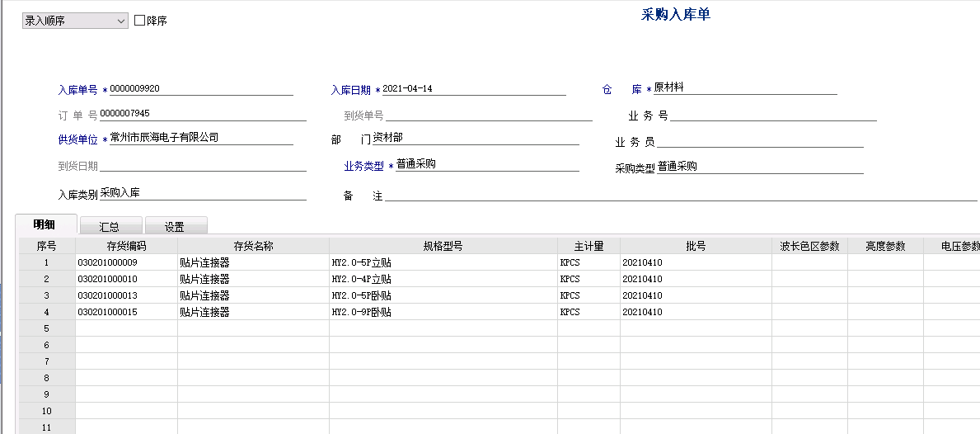The image size is (980, 434).
Task: Select row 4 number cell
Action: coord(47,311)
